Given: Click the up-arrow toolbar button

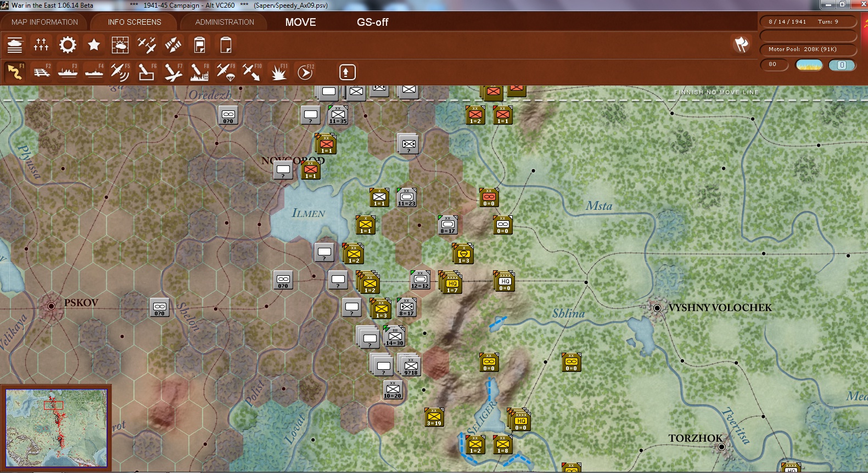Looking at the screenshot, I should coord(347,72).
